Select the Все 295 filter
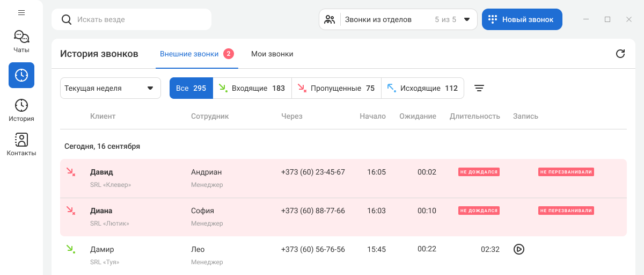Screen dimensions: 644x275 [191, 89]
